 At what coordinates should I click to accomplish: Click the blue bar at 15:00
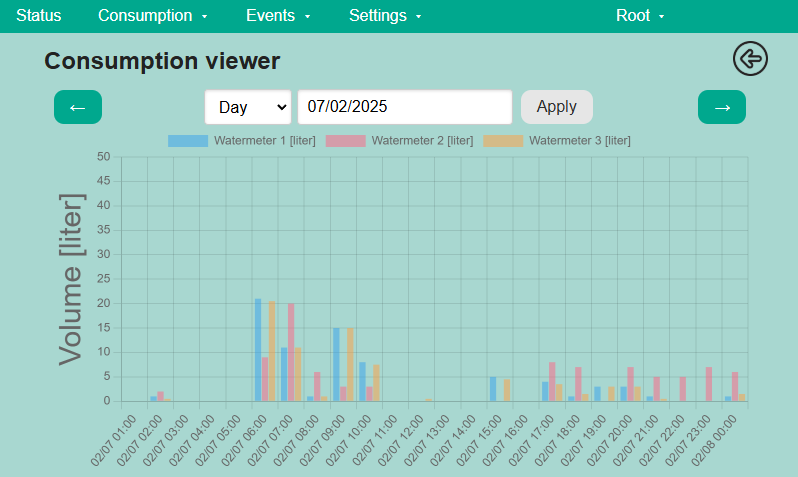point(493,389)
